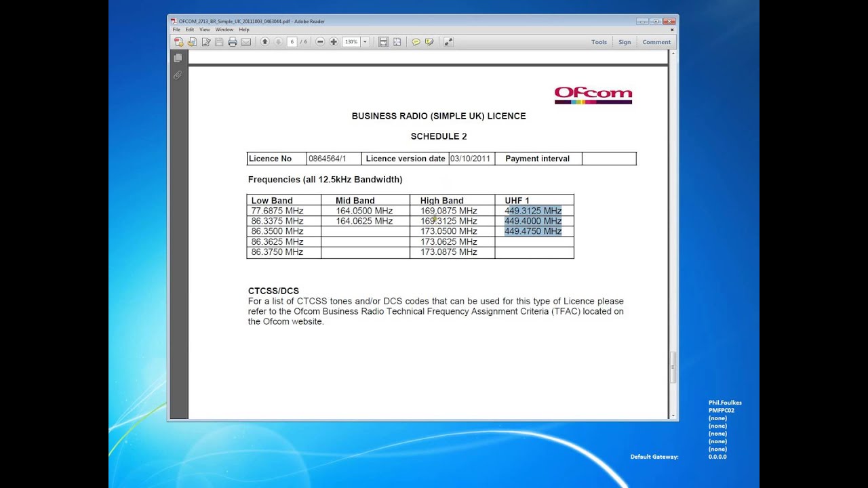Select the highlight text tool

click(x=429, y=42)
